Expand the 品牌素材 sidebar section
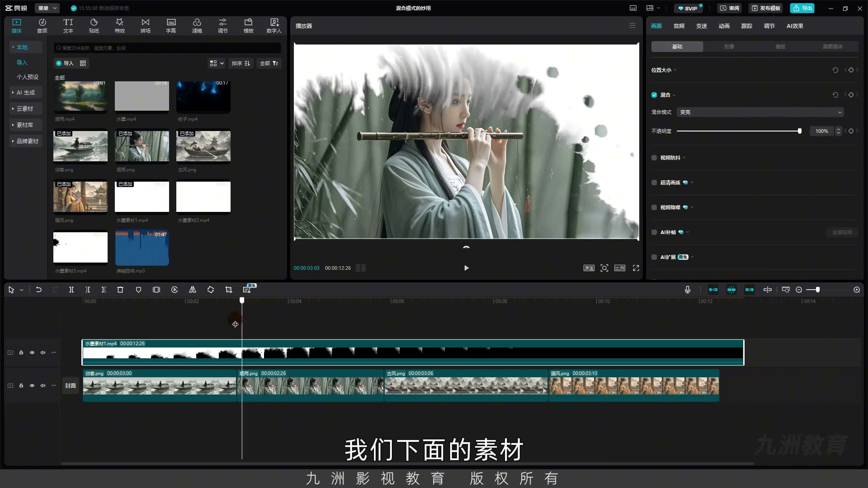868x488 pixels. (26, 141)
